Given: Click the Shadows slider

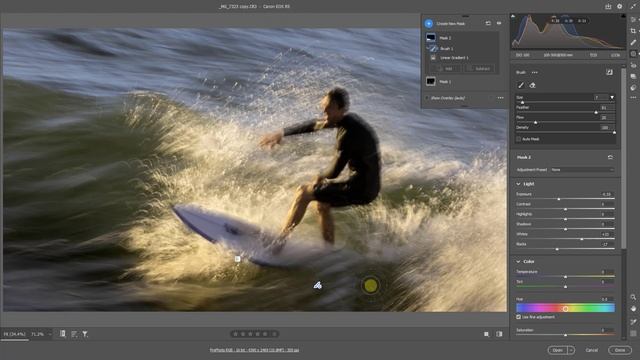Looking at the screenshot, I should [565, 229].
